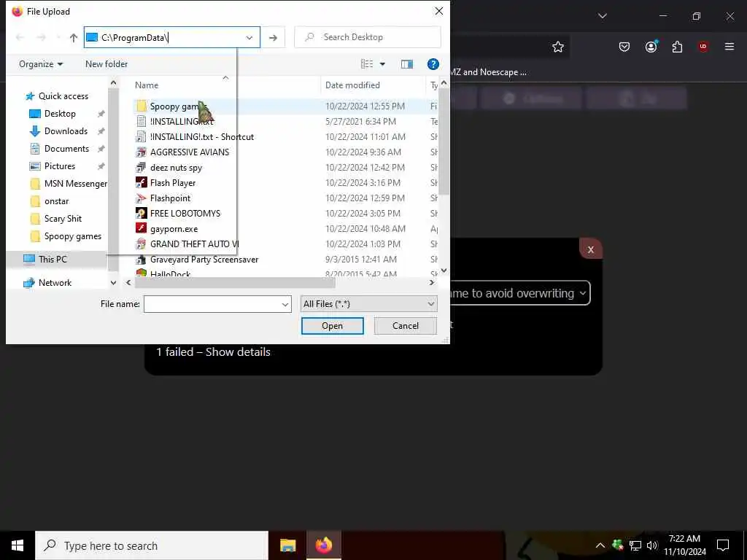Open Help with the blue question mark

click(433, 64)
